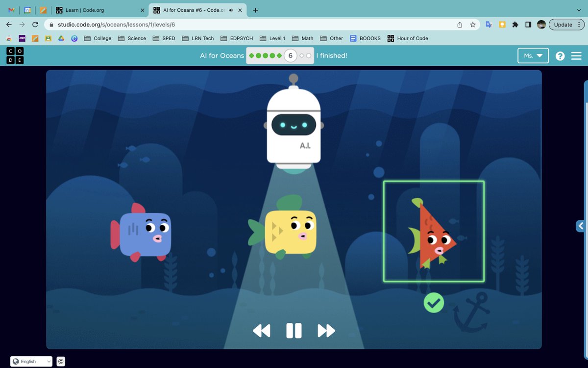The width and height of the screenshot is (588, 368).
Task: Open the Google Drive bookmark
Action: [x=61, y=38]
